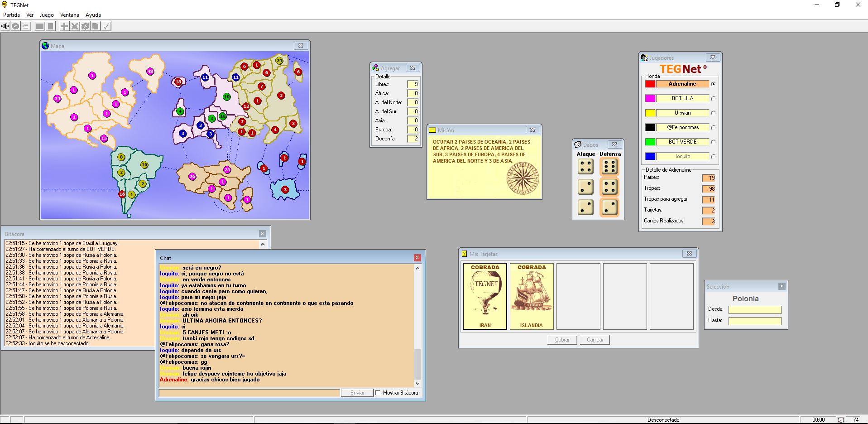Open the Partida menu
Screen dimensions: 868x424
pyautogui.click(x=11, y=14)
